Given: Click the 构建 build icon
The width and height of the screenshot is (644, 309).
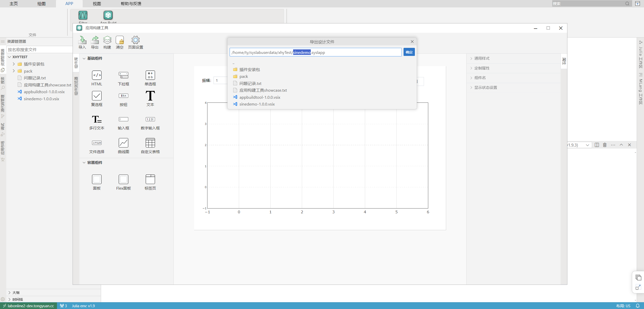Looking at the screenshot, I should click(107, 40).
